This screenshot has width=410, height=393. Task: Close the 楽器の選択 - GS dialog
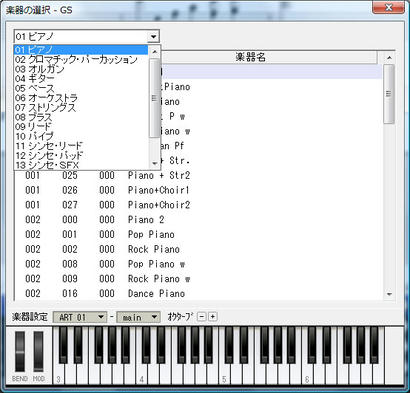pyautogui.click(x=388, y=7)
